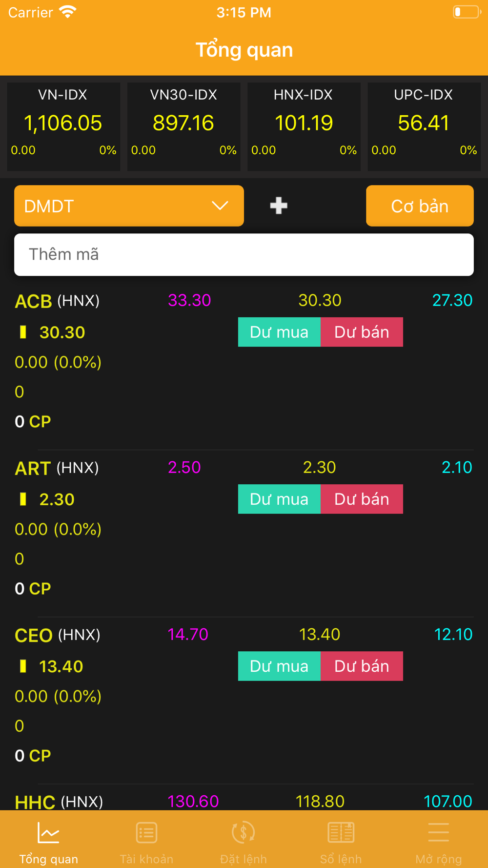
Task: Show Dư mua for ART stock
Action: coord(279,499)
